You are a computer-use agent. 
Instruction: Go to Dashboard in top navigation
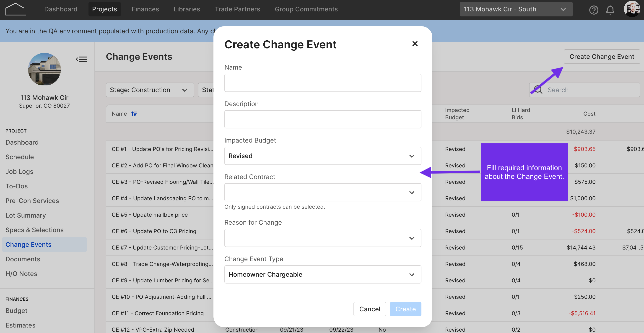pyautogui.click(x=61, y=9)
